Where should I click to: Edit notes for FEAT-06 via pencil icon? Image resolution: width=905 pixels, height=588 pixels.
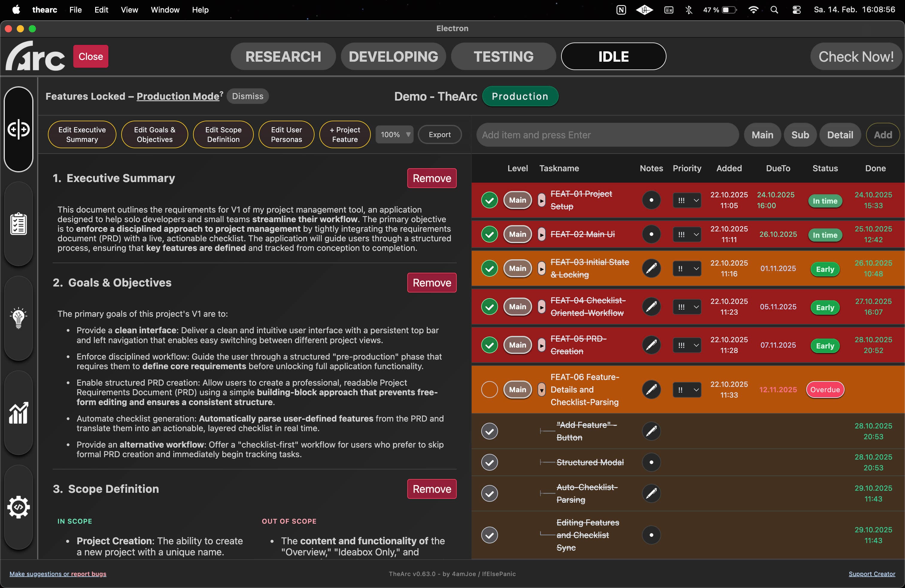click(x=651, y=390)
